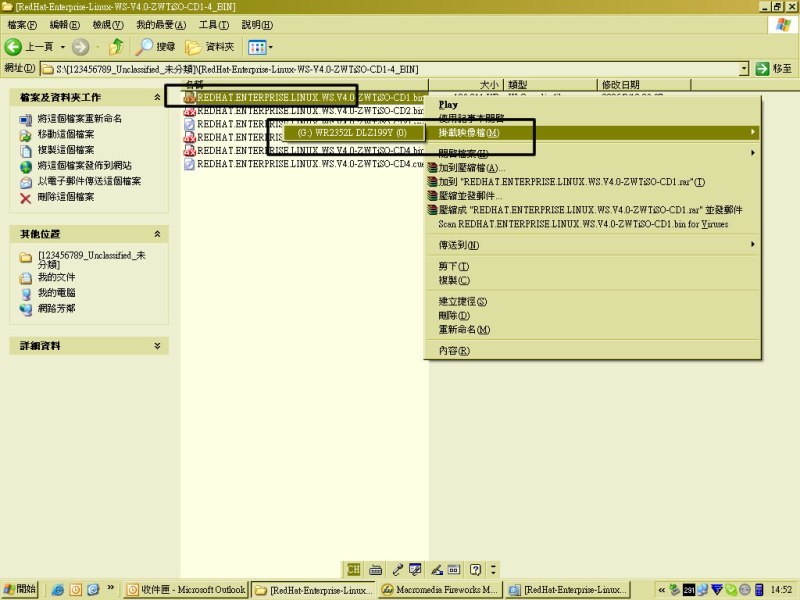
Task: Expand 詳細資料 panel
Action: click(157, 345)
